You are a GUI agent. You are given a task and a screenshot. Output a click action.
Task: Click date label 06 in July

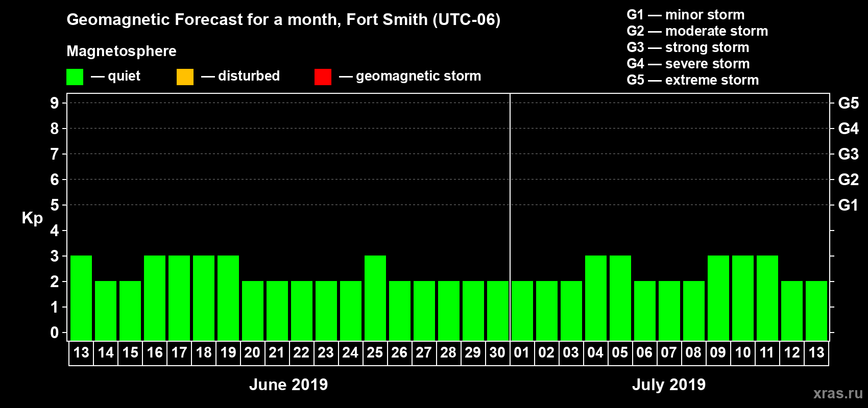(x=644, y=352)
